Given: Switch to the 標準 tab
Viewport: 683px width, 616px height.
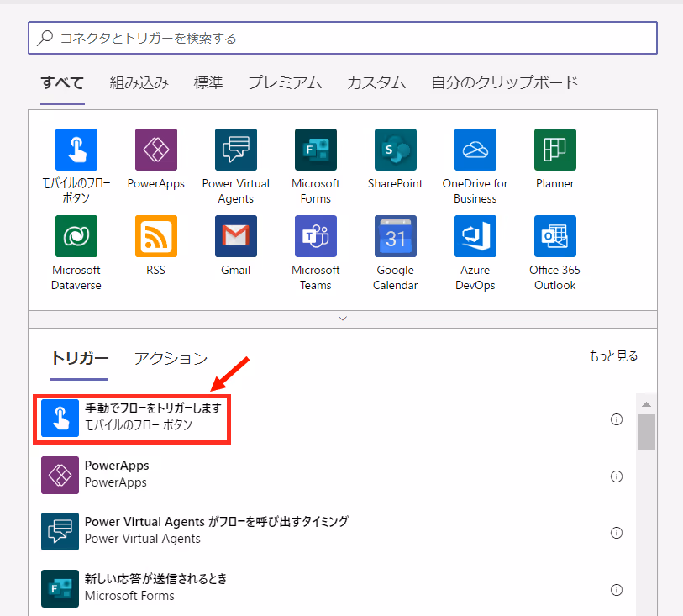Looking at the screenshot, I should tap(208, 82).
